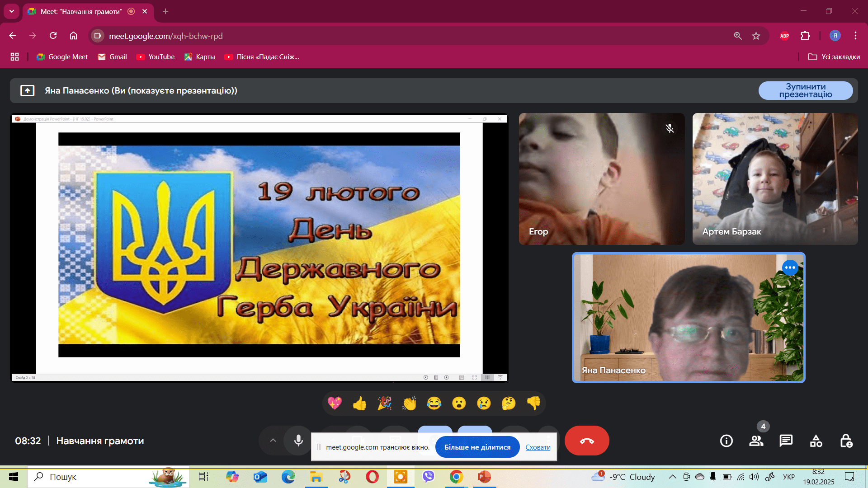
Task: Send the thumbs up reaction
Action: coord(360,403)
